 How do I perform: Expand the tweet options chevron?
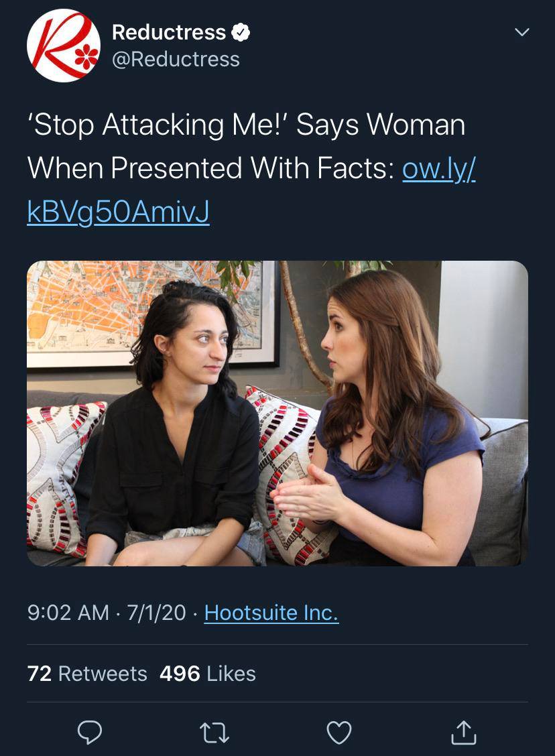(x=521, y=32)
